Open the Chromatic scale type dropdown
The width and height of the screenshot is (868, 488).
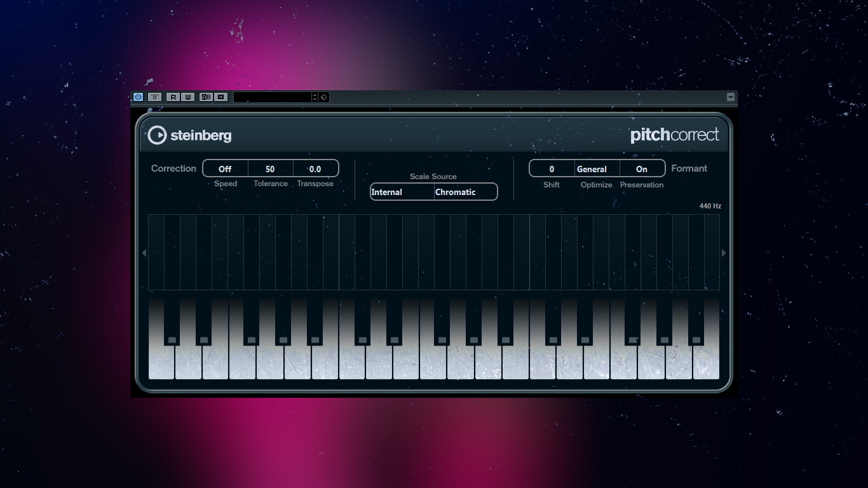coord(466,192)
